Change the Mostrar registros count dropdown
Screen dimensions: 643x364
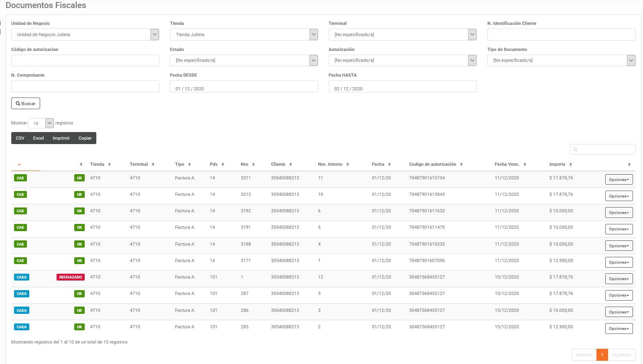[41, 123]
